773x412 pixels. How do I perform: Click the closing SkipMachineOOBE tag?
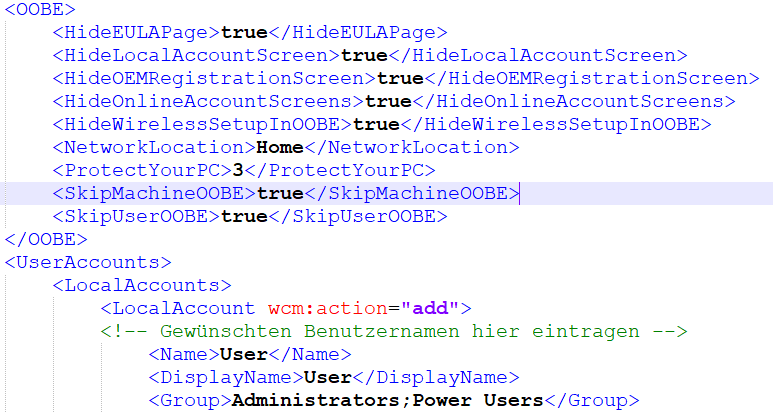[x=412, y=193]
